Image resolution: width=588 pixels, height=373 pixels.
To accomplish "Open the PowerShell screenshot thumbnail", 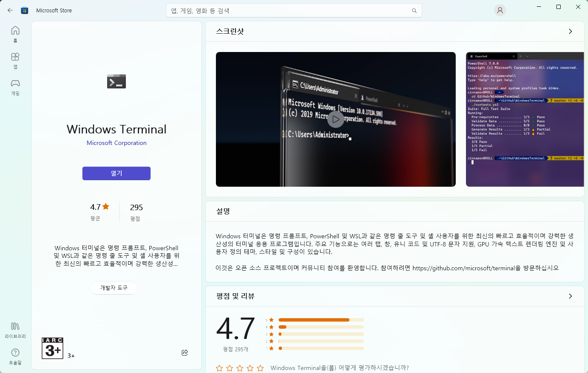I will pyautogui.click(x=525, y=119).
